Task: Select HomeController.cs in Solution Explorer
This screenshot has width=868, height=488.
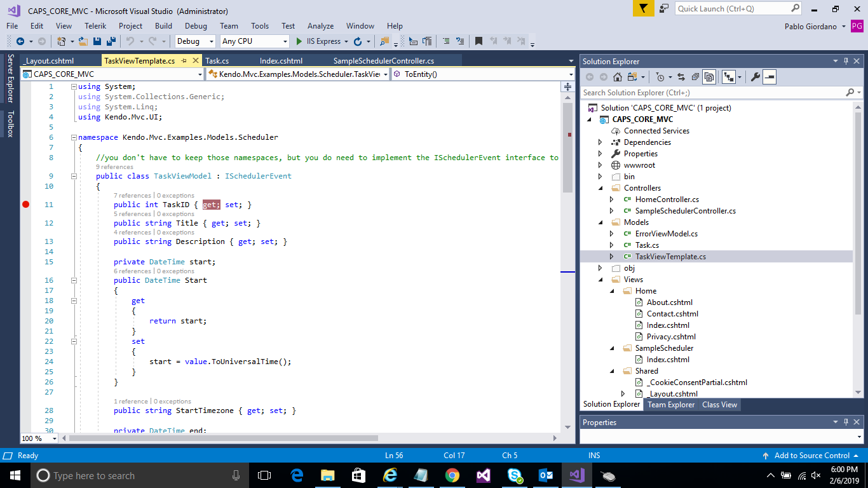Action: pos(667,200)
